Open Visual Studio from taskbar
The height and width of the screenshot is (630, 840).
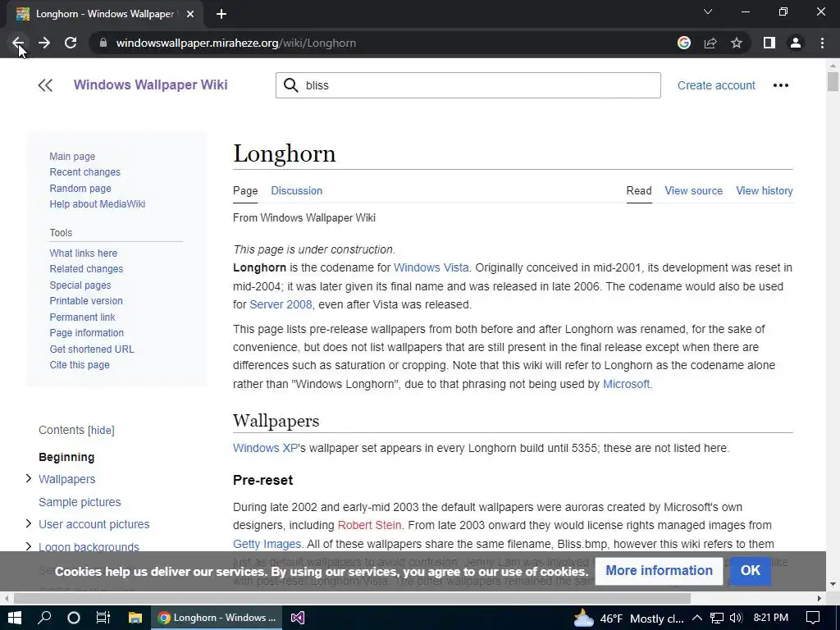[297, 618]
